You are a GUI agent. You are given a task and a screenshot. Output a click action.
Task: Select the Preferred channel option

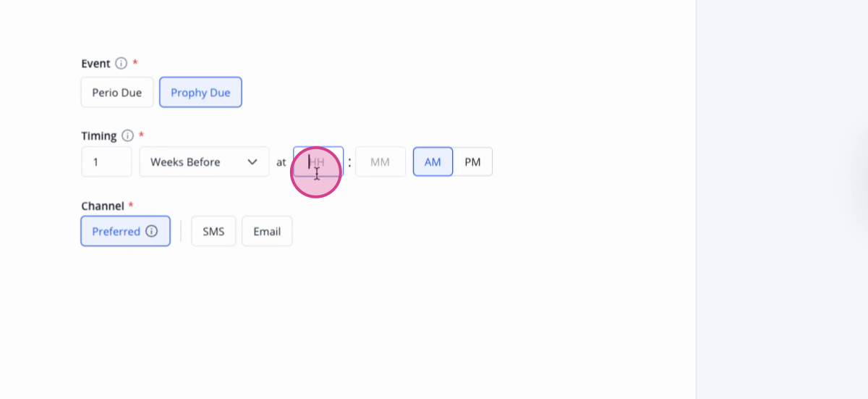pos(126,232)
